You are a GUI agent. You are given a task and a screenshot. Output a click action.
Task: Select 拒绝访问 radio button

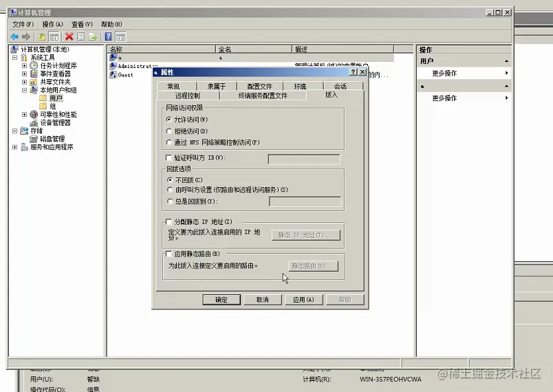(169, 131)
